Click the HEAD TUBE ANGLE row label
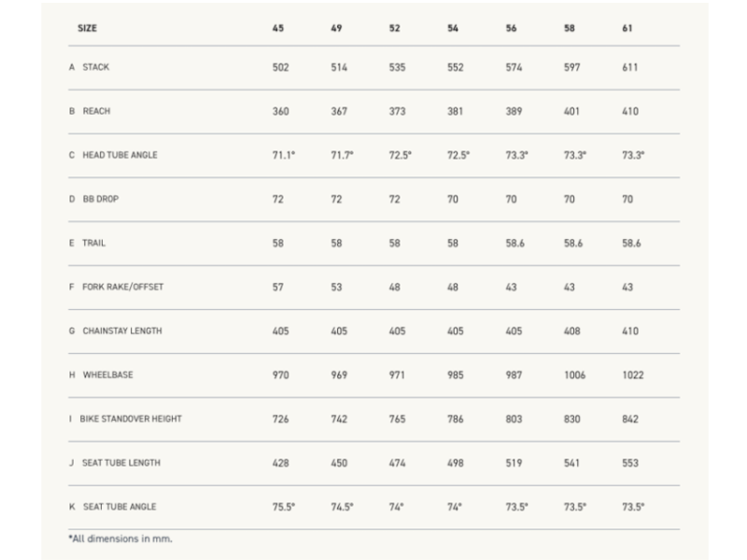The width and height of the screenshot is (747, 560). click(x=120, y=156)
